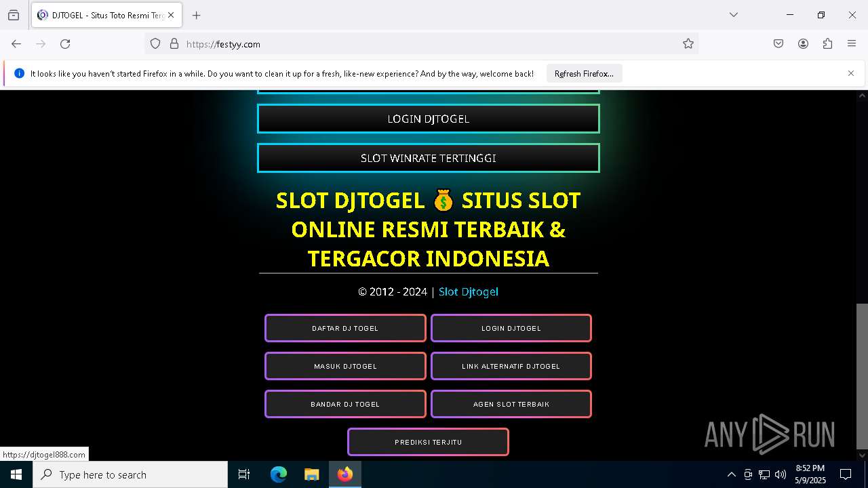
Task: Click LOGIN DJTOGEL wide banner button
Action: pyautogui.click(x=429, y=119)
